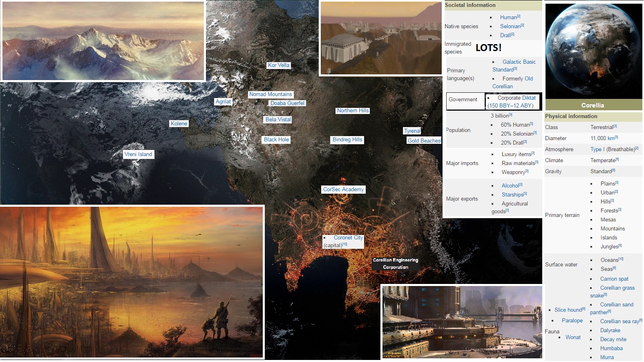Screen dimensions: 644x362
Task: Select the Gold Beaches map label
Action: pos(424,141)
